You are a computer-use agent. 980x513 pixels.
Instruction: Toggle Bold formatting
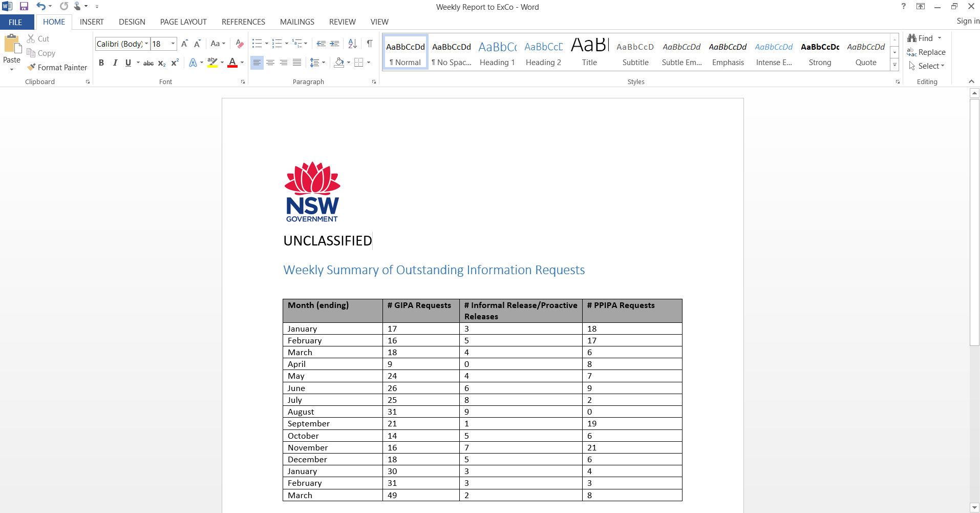click(x=101, y=63)
